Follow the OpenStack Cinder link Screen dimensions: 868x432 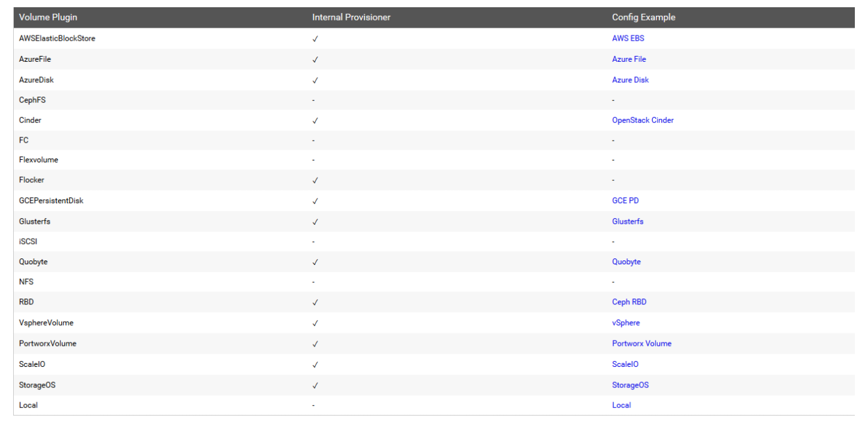click(643, 120)
